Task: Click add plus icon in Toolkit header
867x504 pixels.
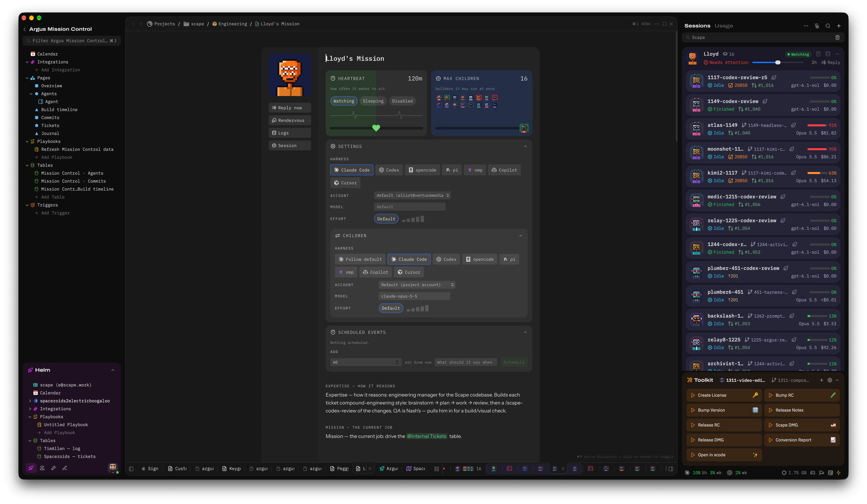Action: pyautogui.click(x=821, y=380)
